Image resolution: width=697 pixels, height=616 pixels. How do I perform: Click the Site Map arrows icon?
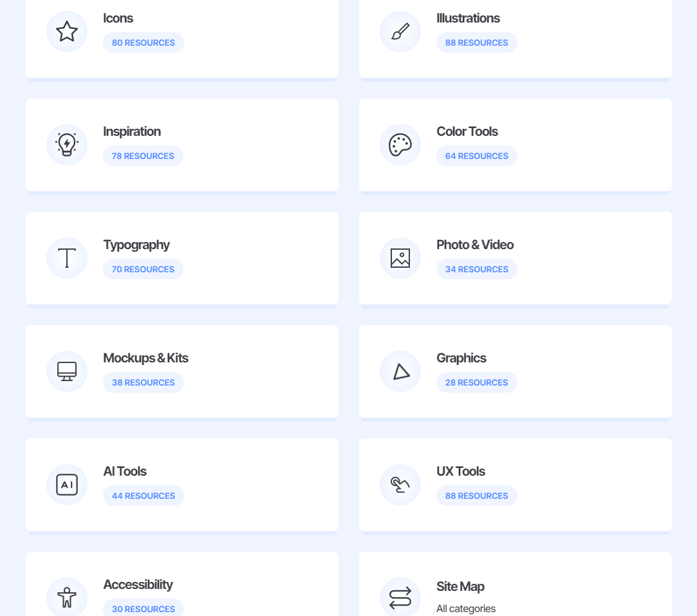point(400,597)
